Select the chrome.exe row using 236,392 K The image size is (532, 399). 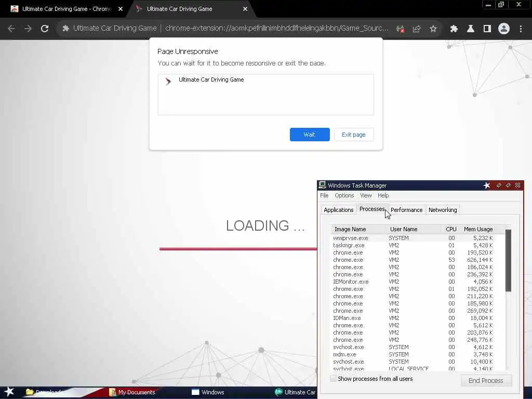pyautogui.click(x=413, y=274)
